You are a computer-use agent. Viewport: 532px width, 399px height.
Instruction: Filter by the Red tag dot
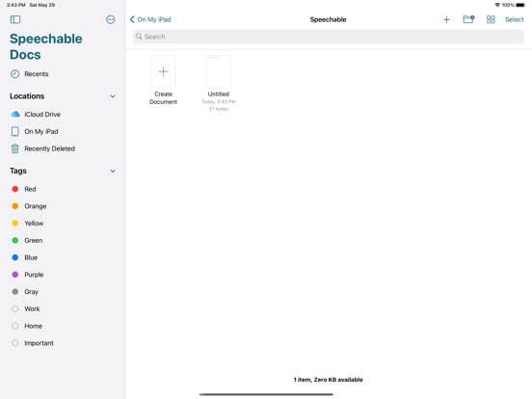(x=14, y=189)
